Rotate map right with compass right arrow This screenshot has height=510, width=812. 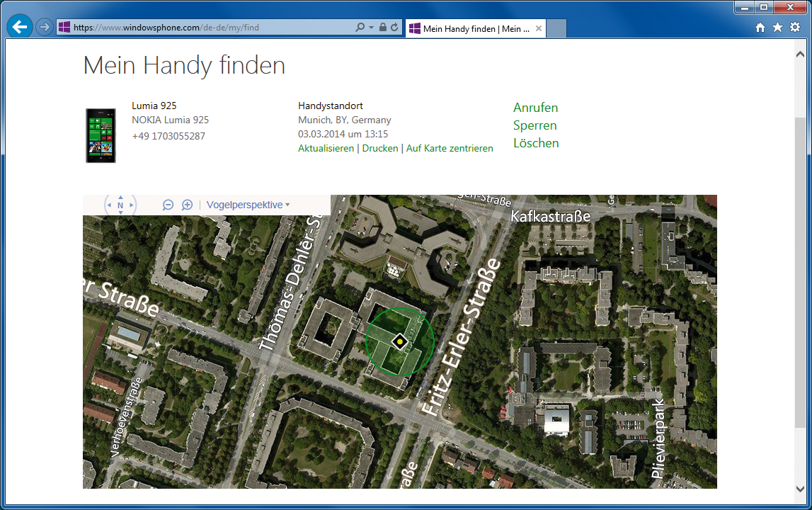tap(132, 205)
